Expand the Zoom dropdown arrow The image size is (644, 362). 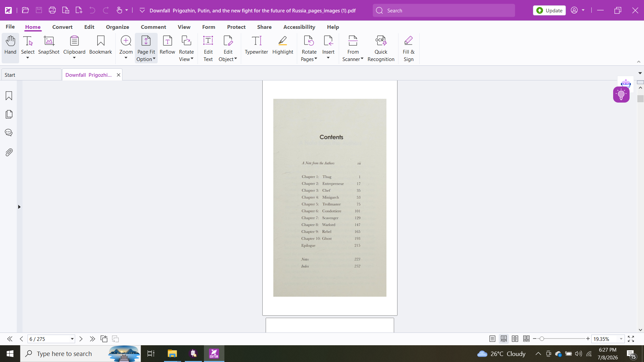[126, 58]
